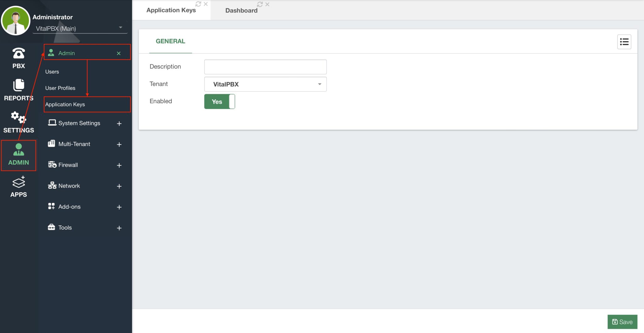Expand Tools with the plus
The height and width of the screenshot is (333, 644).
119,228
